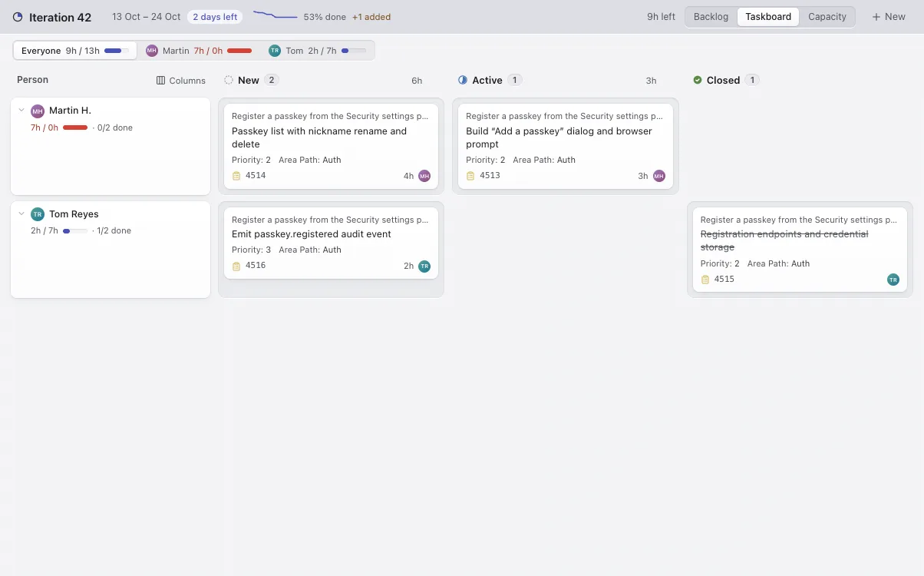
Task: Click the task icon beside 4514
Action: click(x=236, y=176)
